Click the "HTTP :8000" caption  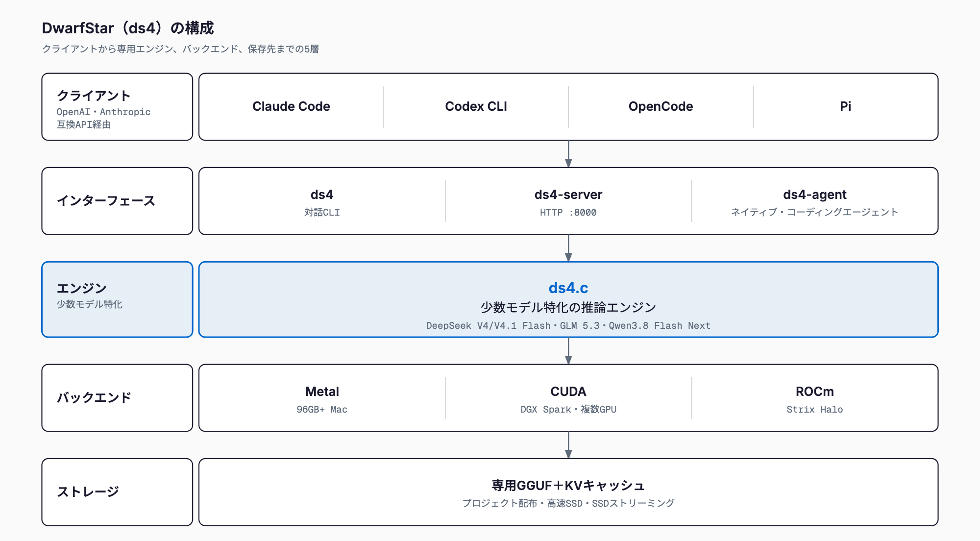568,212
